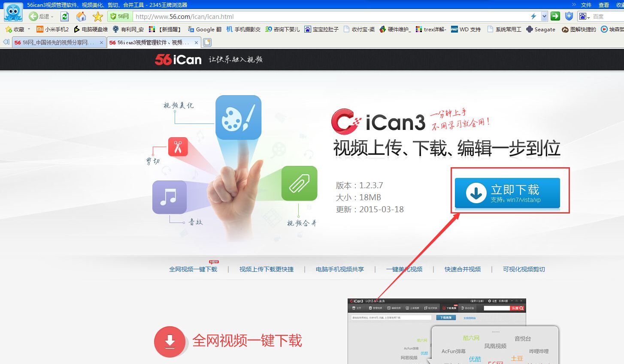Open the Google 翻 translate bookmark

point(204,29)
